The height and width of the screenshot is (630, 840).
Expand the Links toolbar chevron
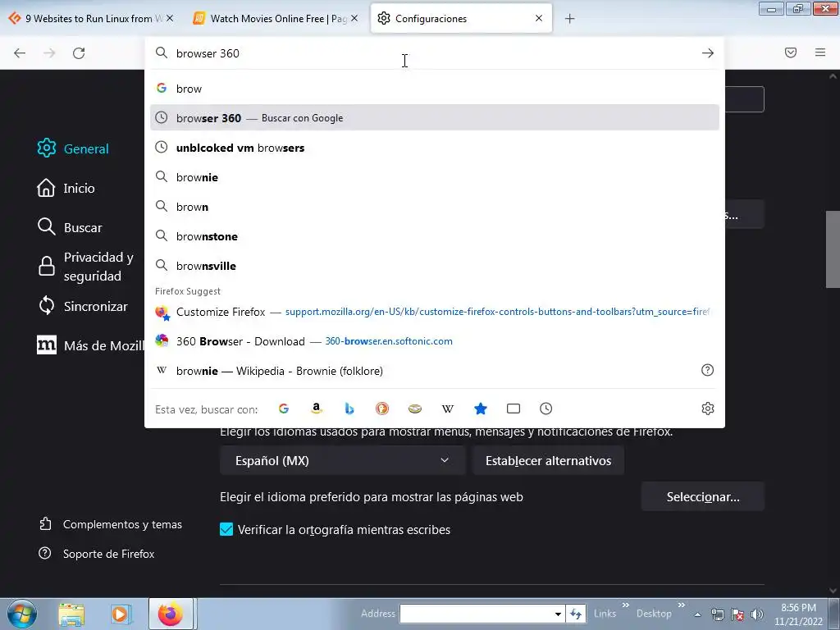(625, 605)
